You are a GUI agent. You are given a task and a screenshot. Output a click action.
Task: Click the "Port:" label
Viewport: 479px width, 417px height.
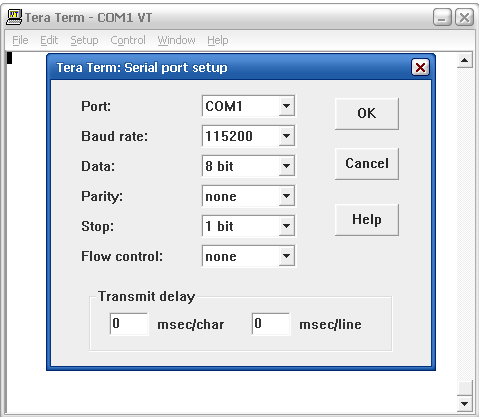(x=96, y=106)
